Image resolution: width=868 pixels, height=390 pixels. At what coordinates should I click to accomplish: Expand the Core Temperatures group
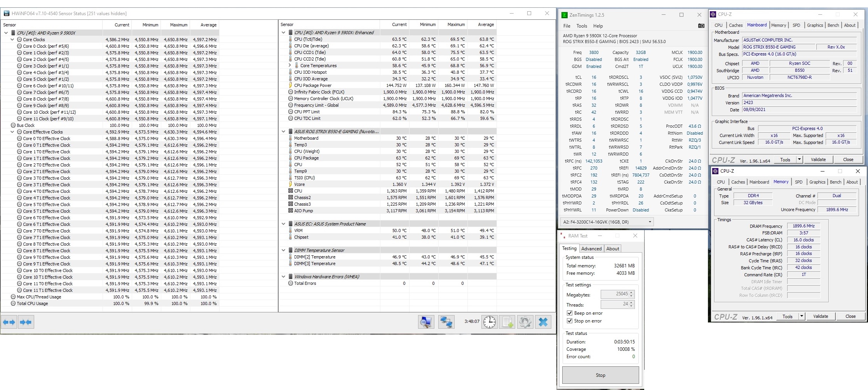pyautogui.click(x=289, y=66)
